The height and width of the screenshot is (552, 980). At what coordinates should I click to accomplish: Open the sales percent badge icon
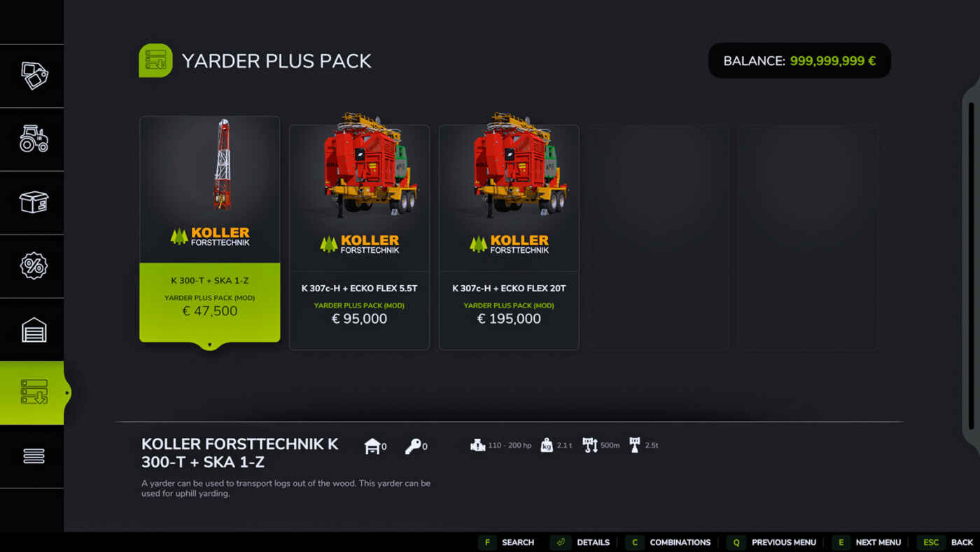33,265
